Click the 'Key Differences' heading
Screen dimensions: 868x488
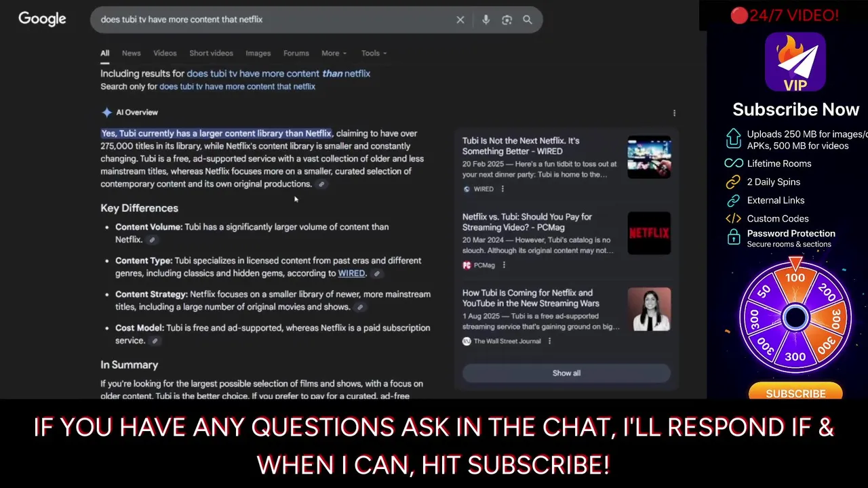click(140, 208)
